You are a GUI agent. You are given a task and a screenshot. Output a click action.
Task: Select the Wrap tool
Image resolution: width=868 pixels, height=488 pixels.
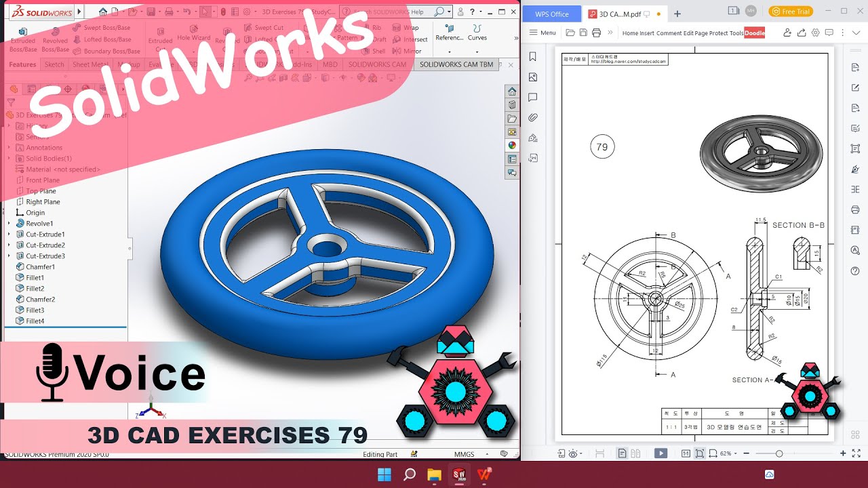point(406,28)
